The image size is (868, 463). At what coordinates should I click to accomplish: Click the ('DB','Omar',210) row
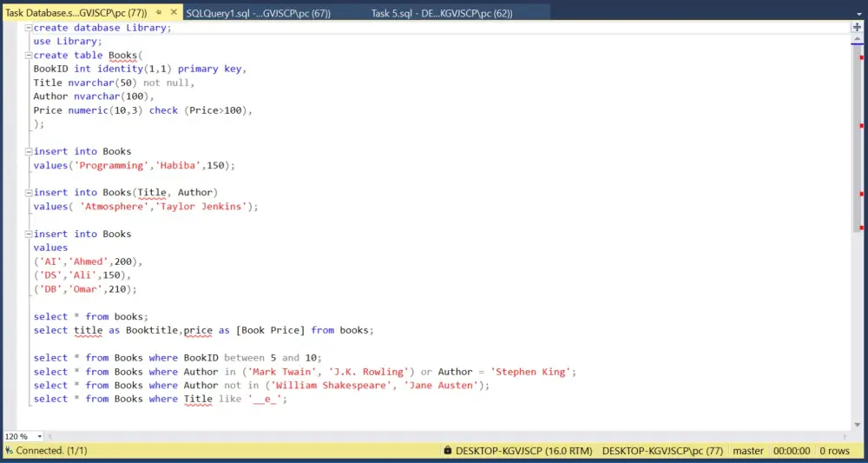click(x=85, y=289)
